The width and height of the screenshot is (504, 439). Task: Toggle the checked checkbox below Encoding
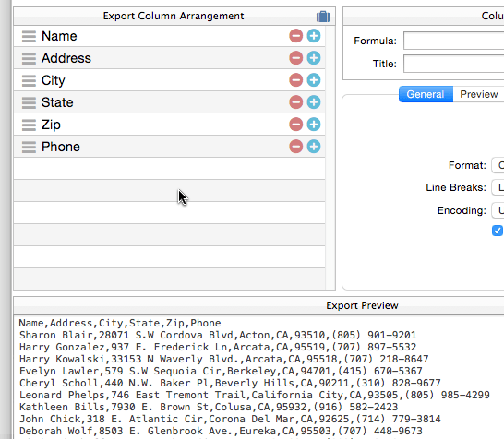point(498,231)
